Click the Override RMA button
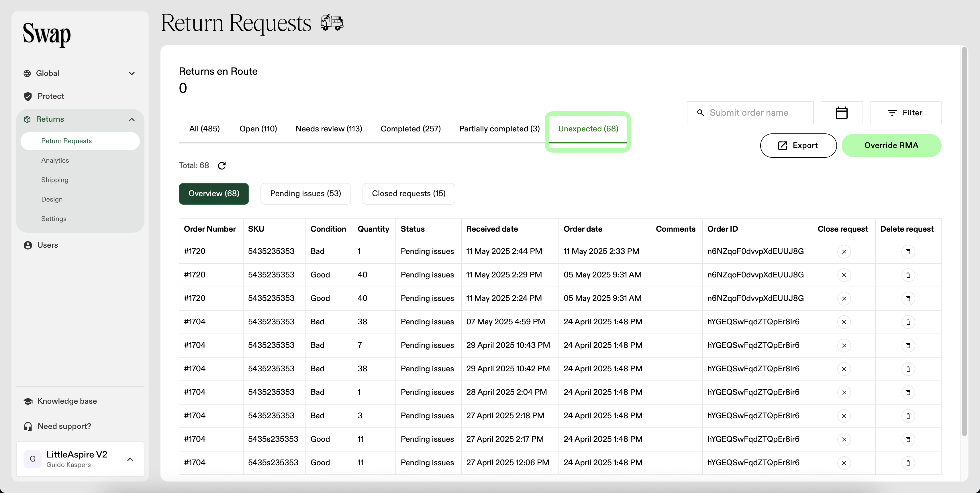Image resolution: width=980 pixels, height=493 pixels. [x=891, y=145]
